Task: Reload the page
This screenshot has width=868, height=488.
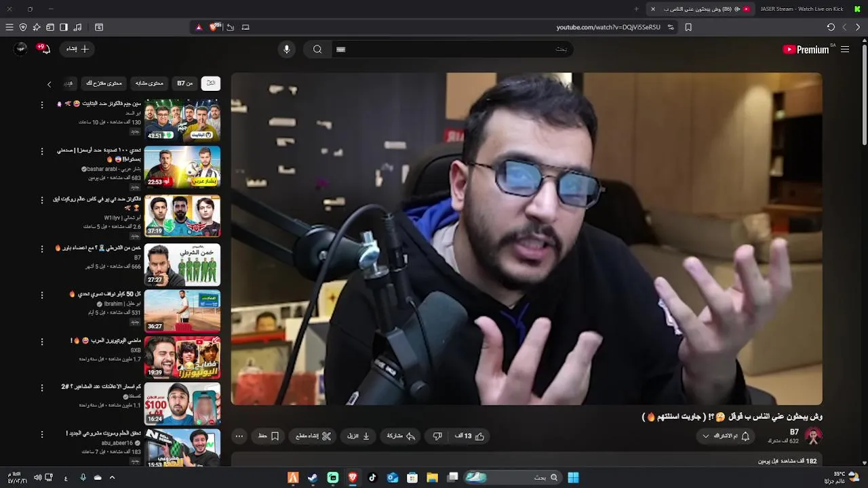Action: pyautogui.click(x=831, y=27)
